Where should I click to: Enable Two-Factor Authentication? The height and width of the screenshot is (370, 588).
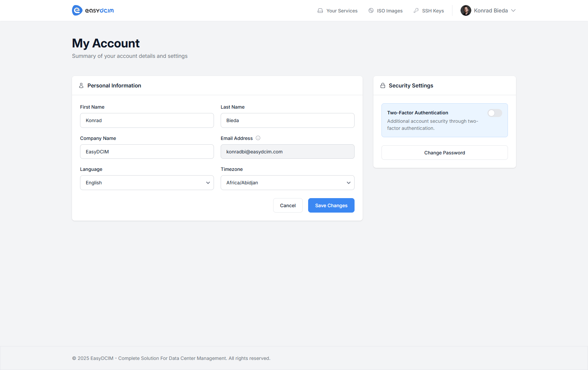494,113
